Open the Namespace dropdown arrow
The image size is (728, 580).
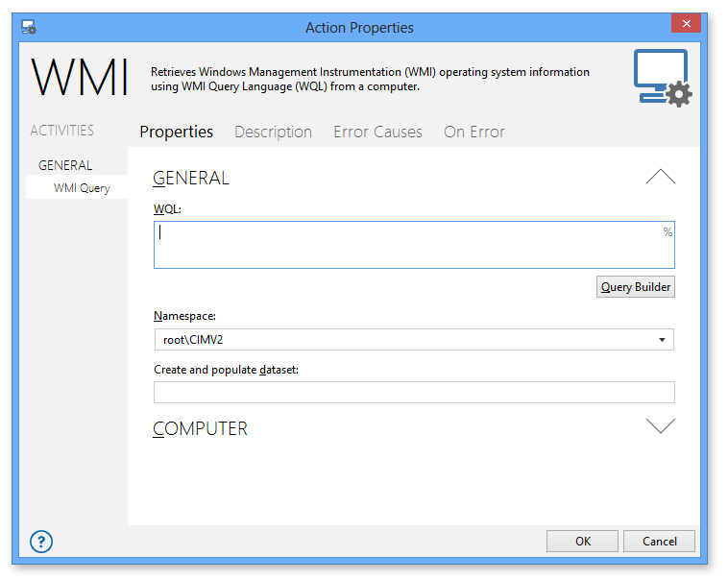(662, 340)
